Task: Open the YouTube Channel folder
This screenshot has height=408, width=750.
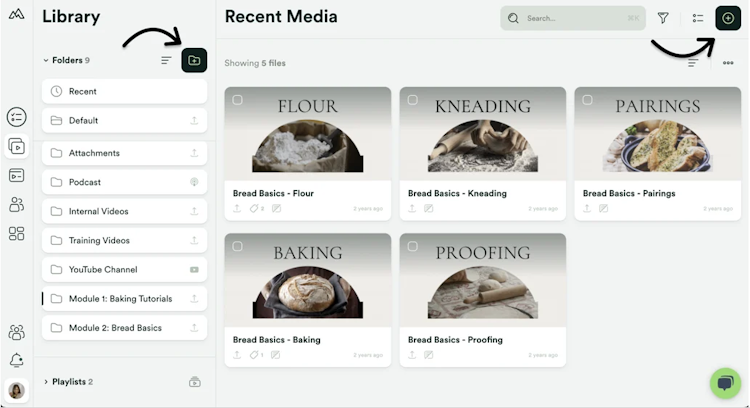Action: 124,269
